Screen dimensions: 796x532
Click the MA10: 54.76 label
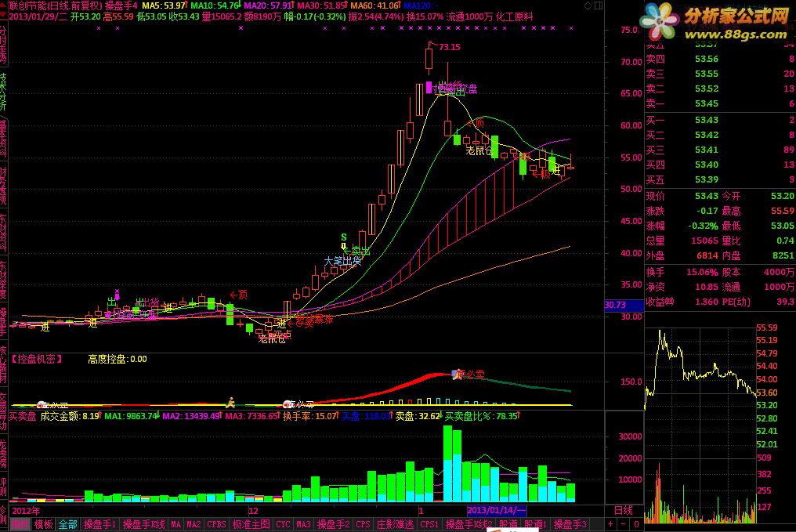coord(214,5)
